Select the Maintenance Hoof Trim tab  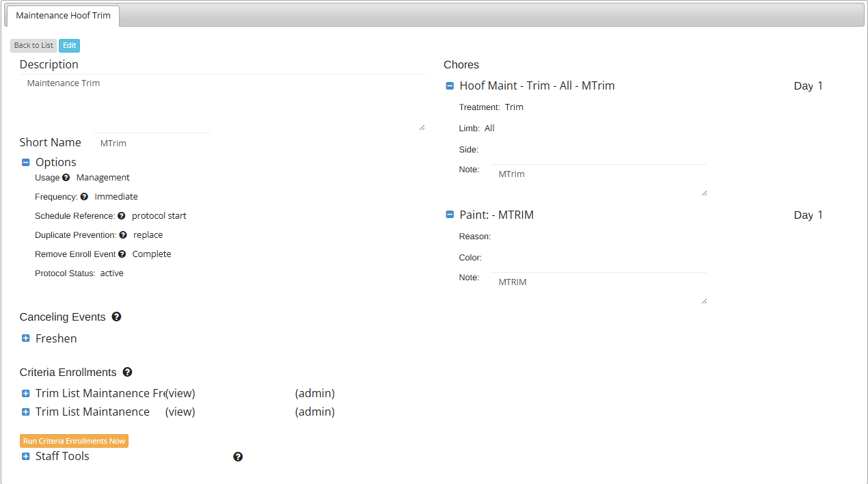[x=63, y=16]
